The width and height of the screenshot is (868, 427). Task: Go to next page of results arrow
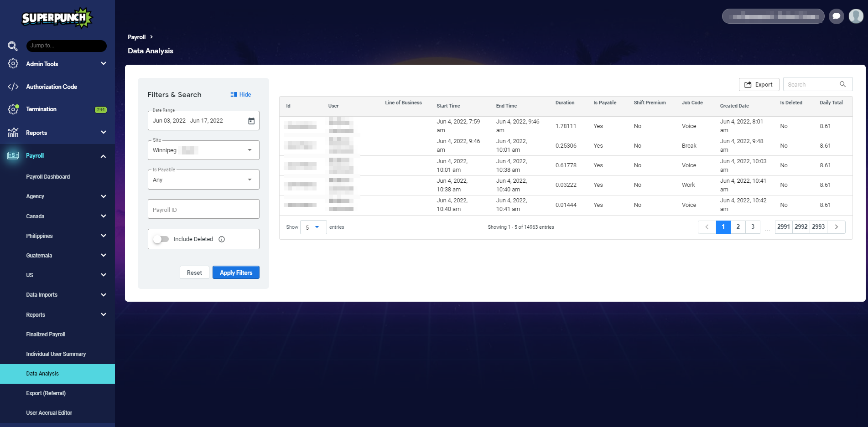pyautogui.click(x=836, y=227)
